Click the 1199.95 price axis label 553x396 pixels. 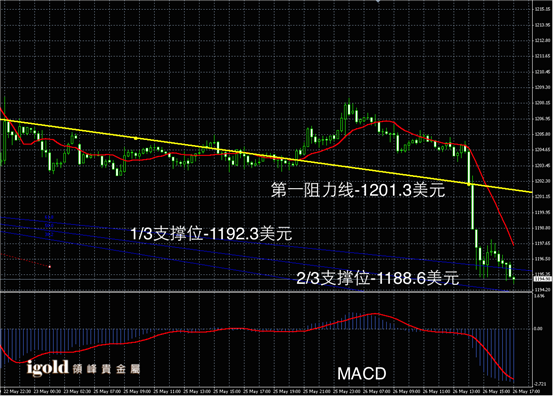coord(543,212)
